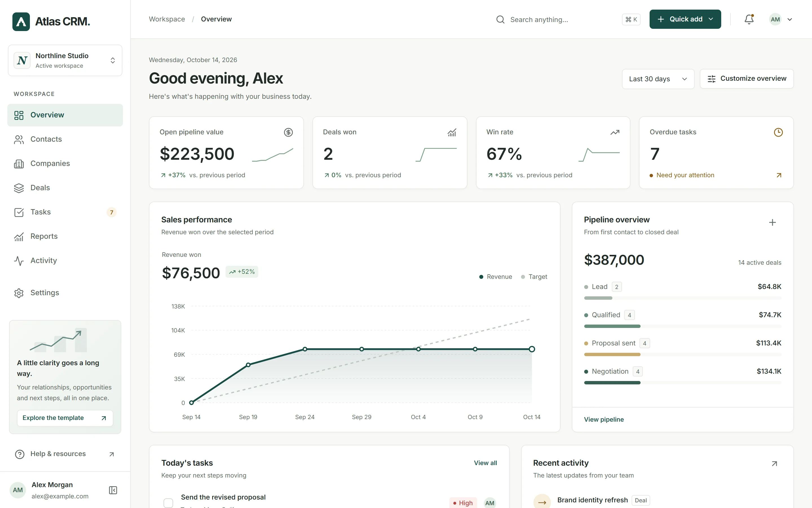Click Explore the template button
812x508 pixels.
[x=65, y=418]
